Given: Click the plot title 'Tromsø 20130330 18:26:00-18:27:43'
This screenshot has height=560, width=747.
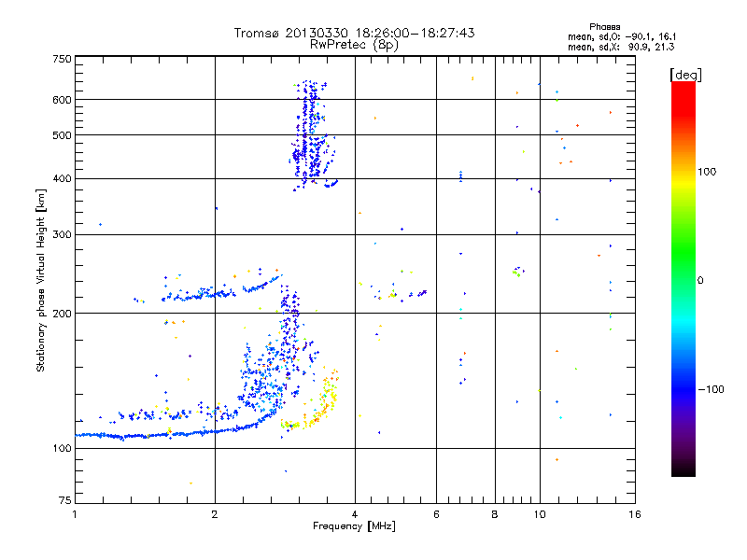Looking at the screenshot, I should click(354, 33).
